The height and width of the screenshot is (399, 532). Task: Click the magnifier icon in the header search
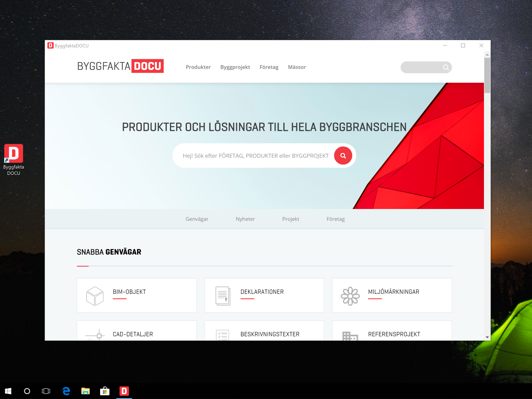446,67
